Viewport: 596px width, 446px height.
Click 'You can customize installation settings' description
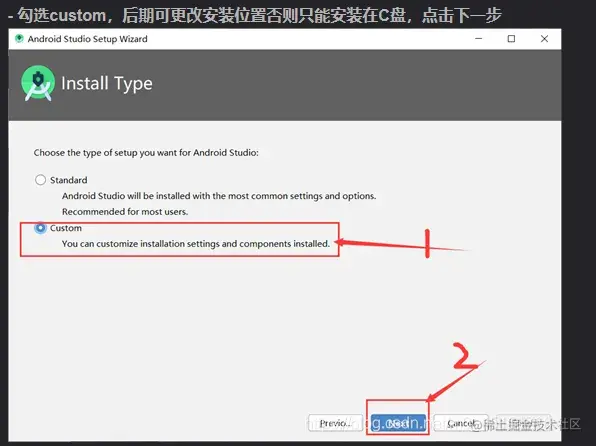coord(196,244)
